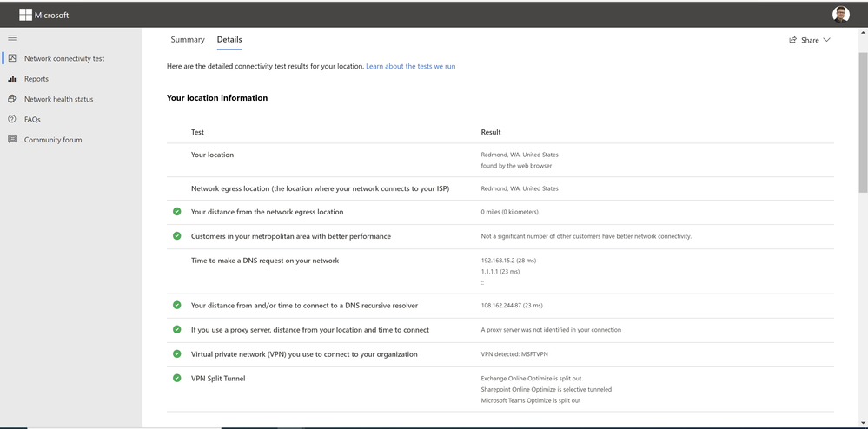Click 'Exchange Online Optimize is split out' text
This screenshot has width=868, height=429.
531,379
